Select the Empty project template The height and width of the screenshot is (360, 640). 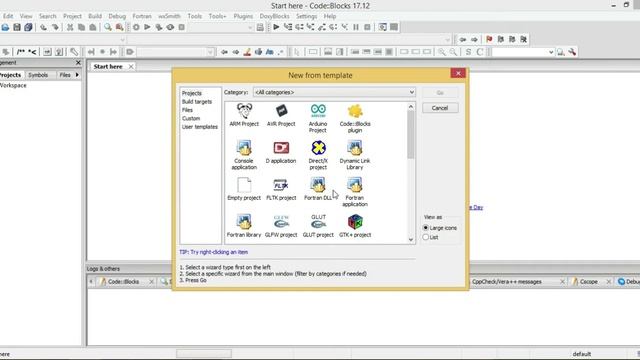244,189
